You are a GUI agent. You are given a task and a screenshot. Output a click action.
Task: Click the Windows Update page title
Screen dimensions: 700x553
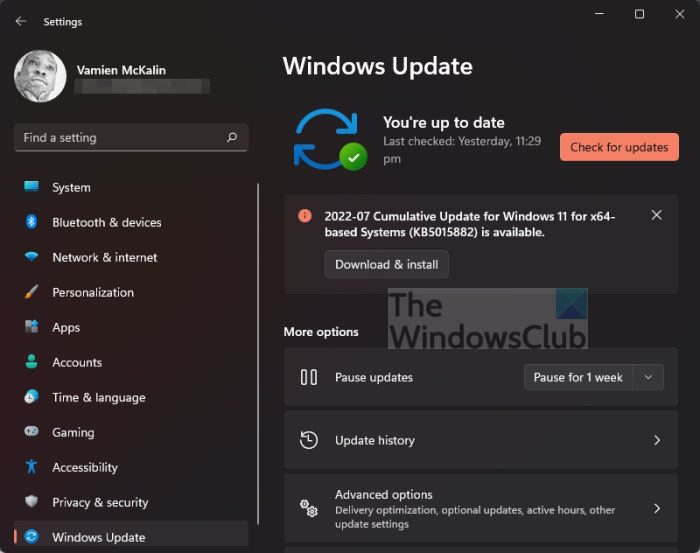[x=378, y=67]
